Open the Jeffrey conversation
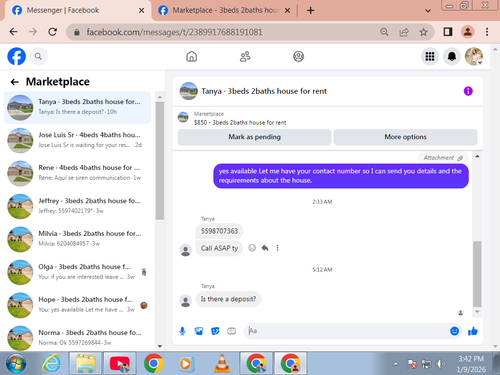 (x=77, y=206)
